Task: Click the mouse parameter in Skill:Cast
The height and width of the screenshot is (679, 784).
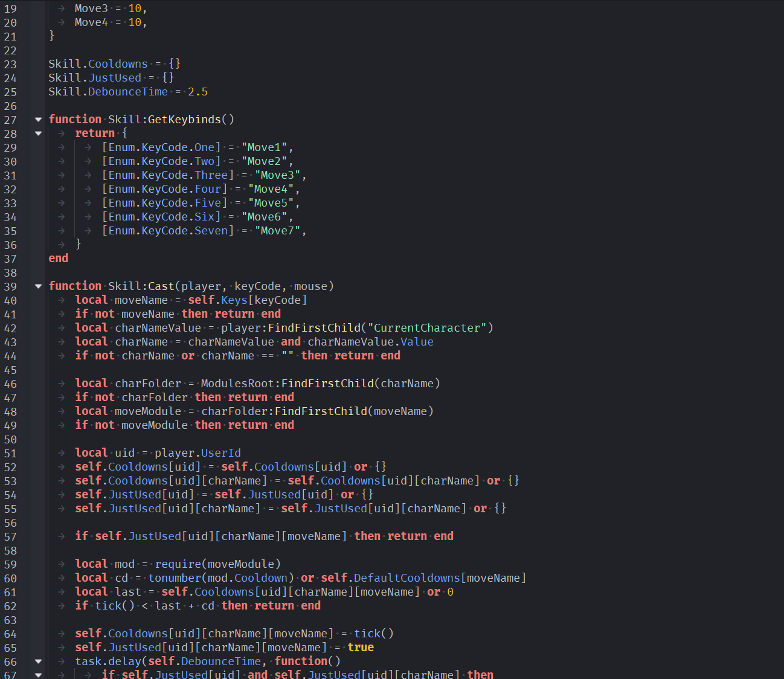Action: [310, 286]
